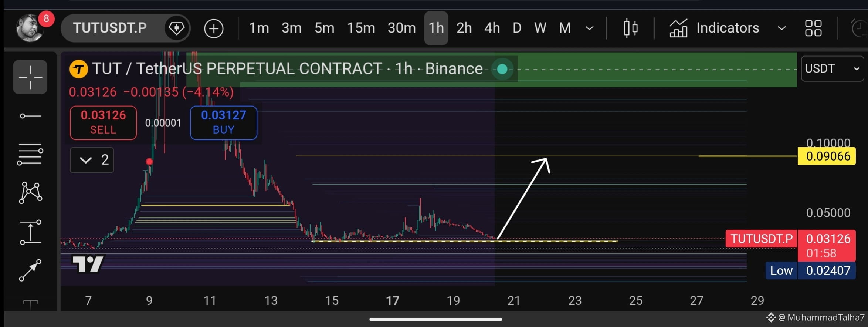Click the Low 0.02407 price label

[810, 271]
